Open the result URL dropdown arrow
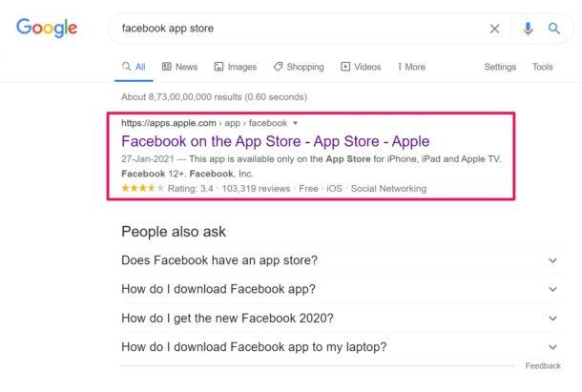Viewport: 582px width, 392px height. [295, 123]
